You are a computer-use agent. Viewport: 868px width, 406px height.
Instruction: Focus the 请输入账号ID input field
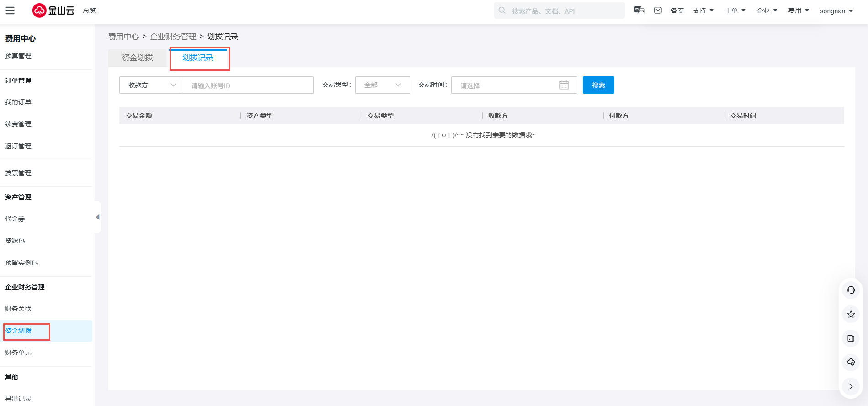click(248, 85)
